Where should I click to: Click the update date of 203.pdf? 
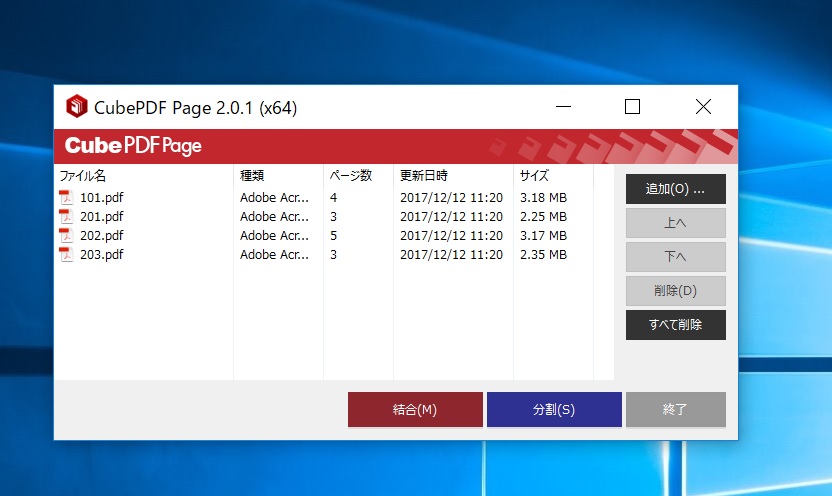tap(451, 255)
